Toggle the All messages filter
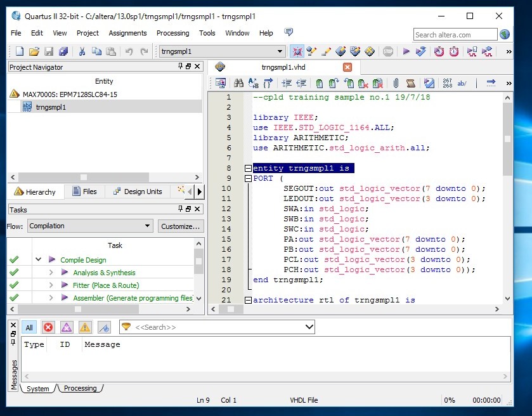This screenshot has height=416, width=532. coord(29,327)
